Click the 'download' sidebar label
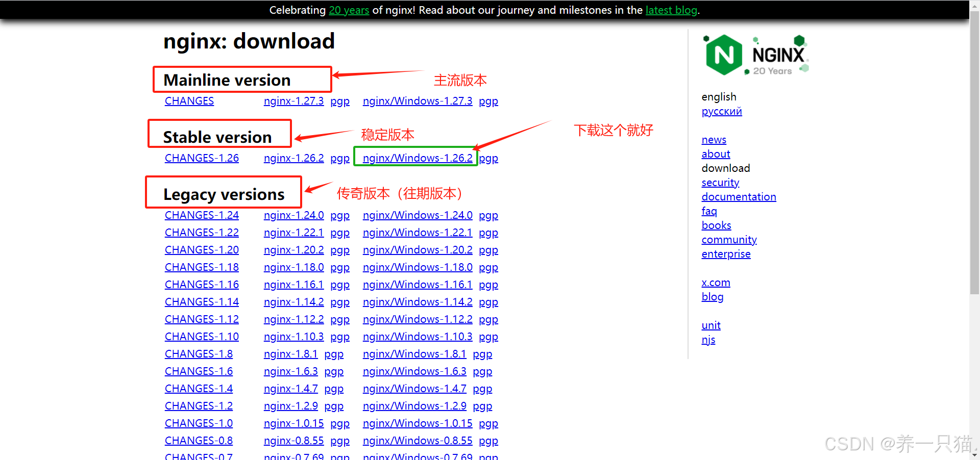The image size is (980, 460). coord(726,168)
